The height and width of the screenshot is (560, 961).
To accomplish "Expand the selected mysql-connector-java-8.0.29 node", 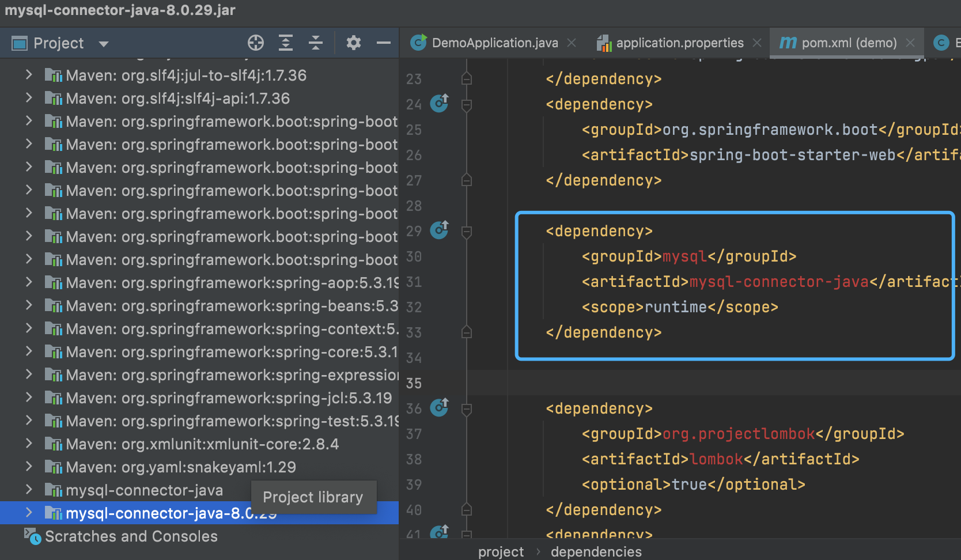I will [29, 513].
